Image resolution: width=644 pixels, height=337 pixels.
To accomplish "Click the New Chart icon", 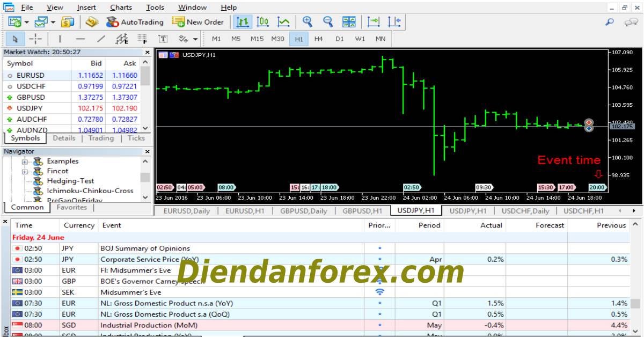I will (x=14, y=22).
